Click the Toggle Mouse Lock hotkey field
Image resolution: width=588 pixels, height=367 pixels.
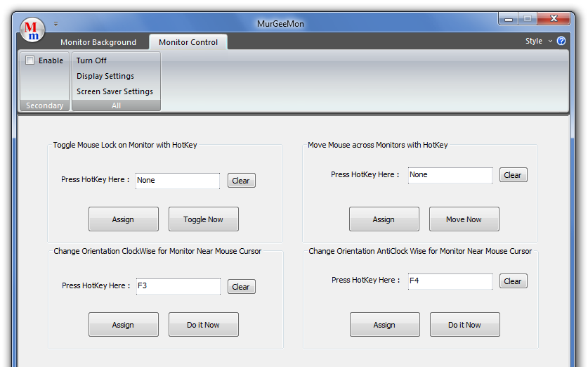click(x=177, y=181)
